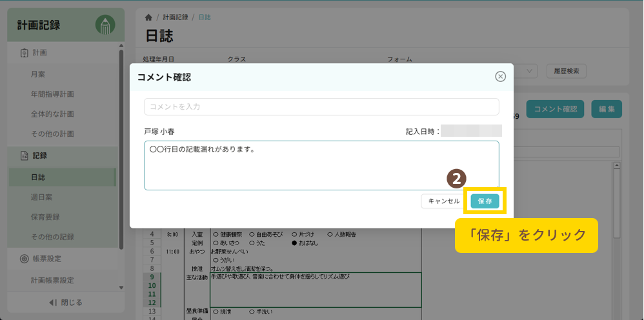Expand the form dropdown next to 履歴検索
The height and width of the screenshot is (320, 644).
coord(529,71)
